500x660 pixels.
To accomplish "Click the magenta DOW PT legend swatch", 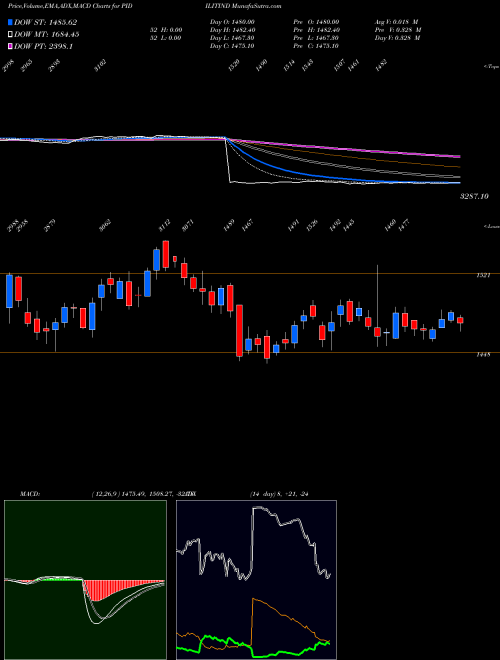I will (10, 46).
